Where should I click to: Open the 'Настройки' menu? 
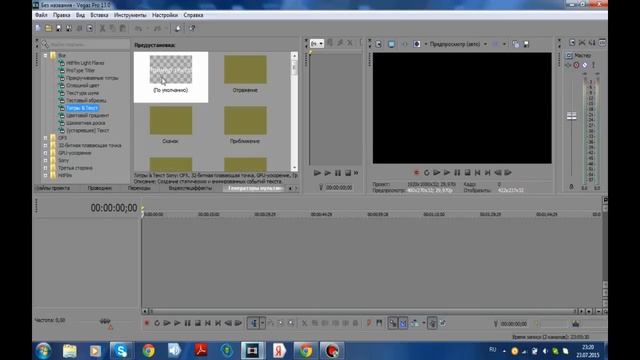click(165, 15)
